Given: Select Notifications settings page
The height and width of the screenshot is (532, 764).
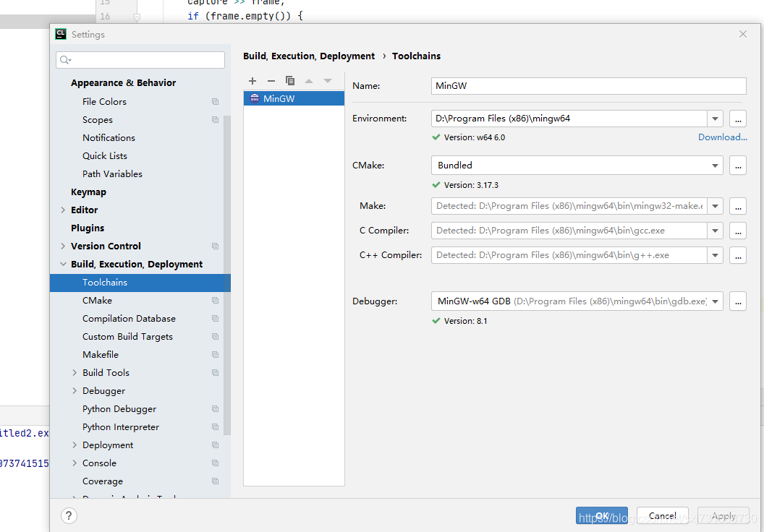Looking at the screenshot, I should click(109, 138).
